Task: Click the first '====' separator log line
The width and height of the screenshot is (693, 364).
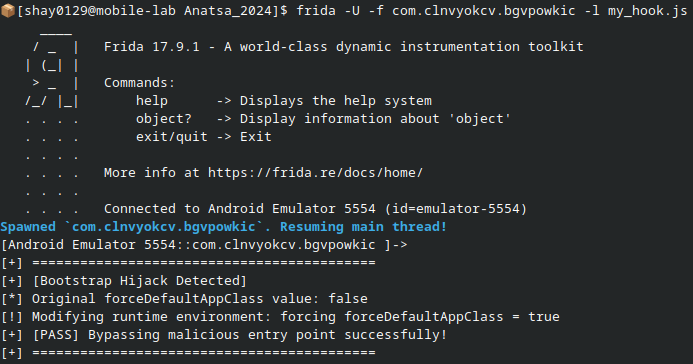Action: click(x=188, y=263)
